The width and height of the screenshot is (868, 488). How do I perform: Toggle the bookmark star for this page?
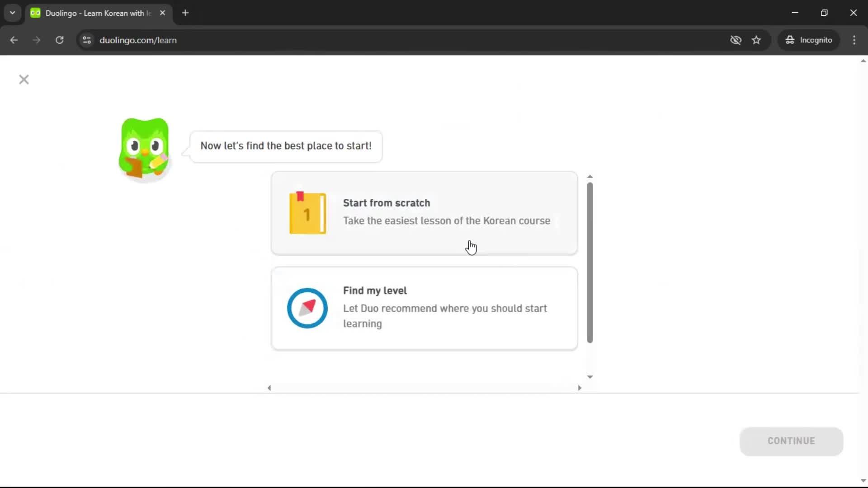coord(756,40)
